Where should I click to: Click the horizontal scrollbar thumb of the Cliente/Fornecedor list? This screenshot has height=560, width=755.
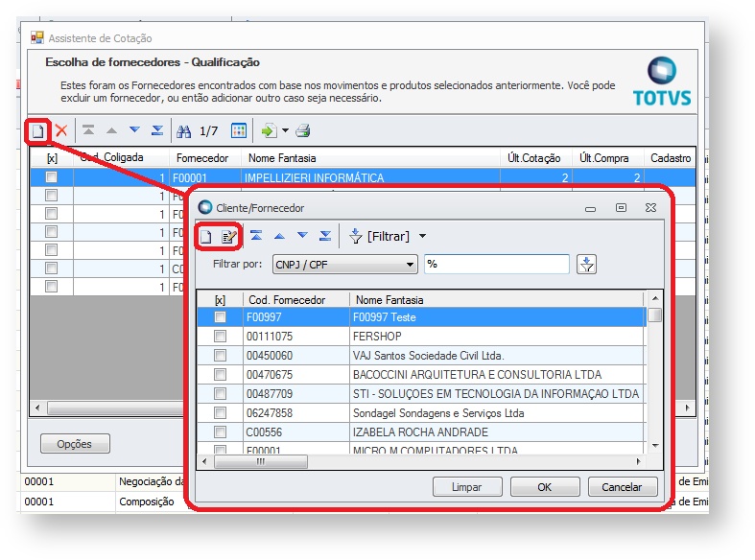click(x=261, y=462)
